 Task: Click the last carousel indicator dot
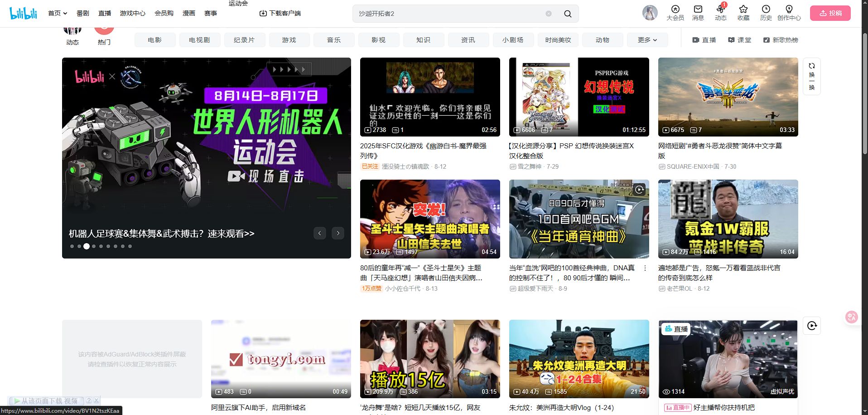point(130,246)
